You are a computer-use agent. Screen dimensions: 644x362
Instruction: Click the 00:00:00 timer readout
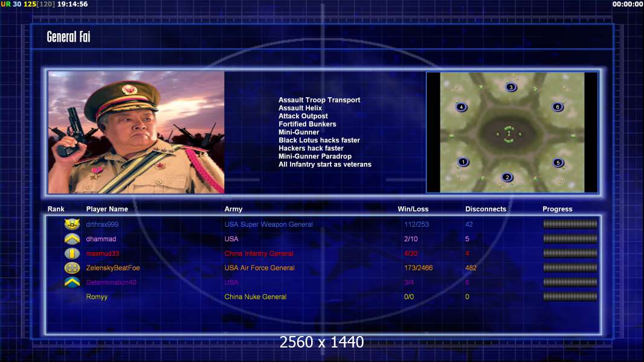coord(627,4)
